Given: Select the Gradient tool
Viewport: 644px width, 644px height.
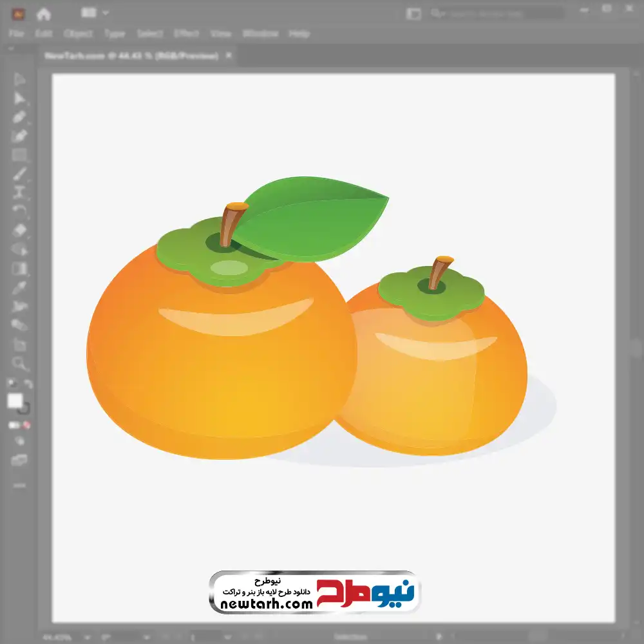Looking at the screenshot, I should tap(19, 269).
